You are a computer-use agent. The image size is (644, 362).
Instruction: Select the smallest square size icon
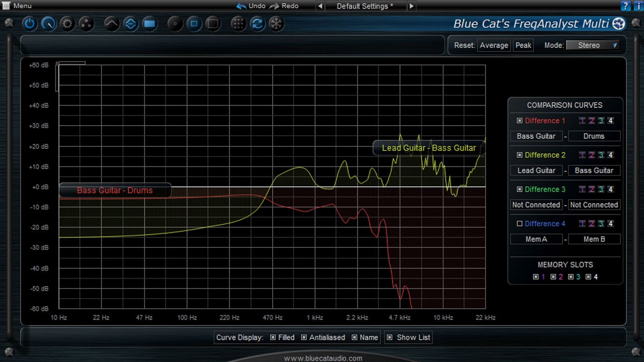point(175,24)
